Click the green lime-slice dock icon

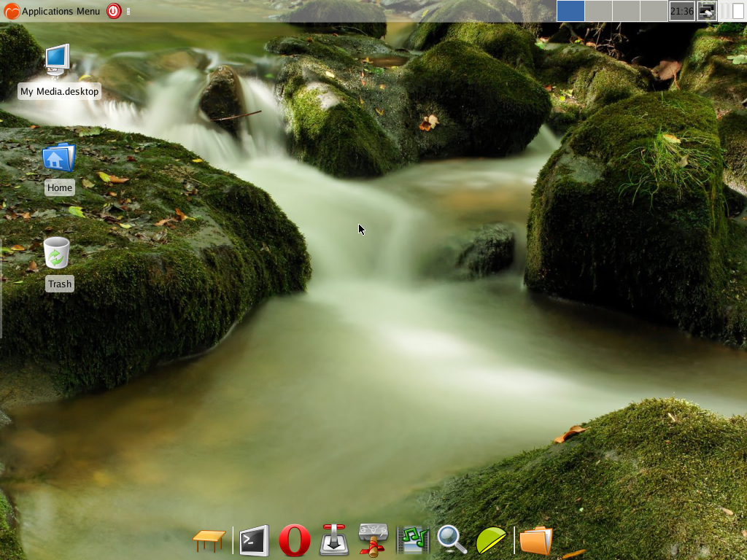coord(491,540)
